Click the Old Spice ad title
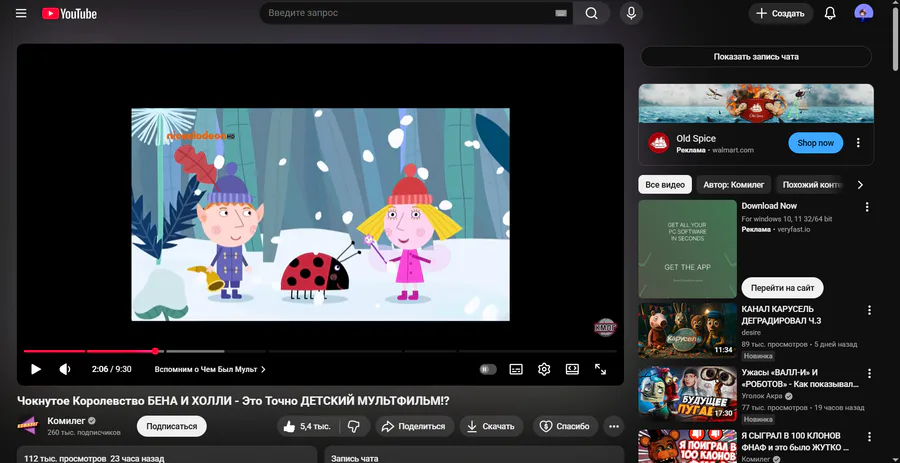The width and height of the screenshot is (900, 463). pos(696,138)
